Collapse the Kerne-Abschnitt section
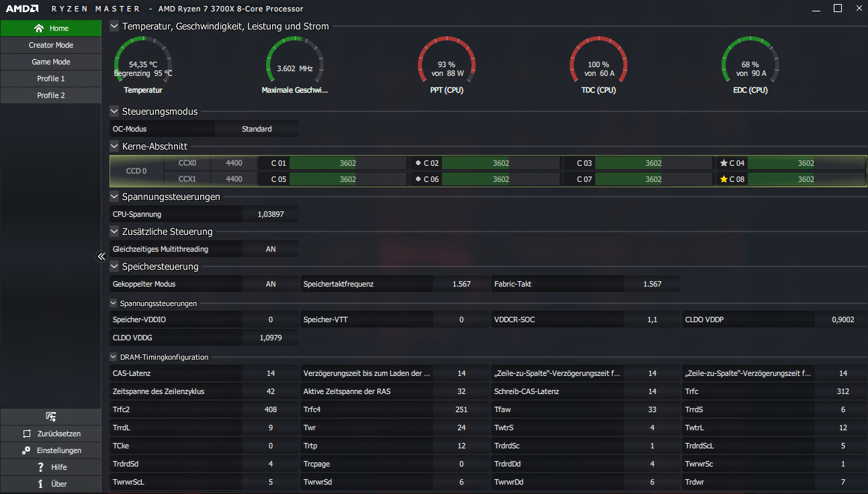Image resolution: width=868 pixels, height=494 pixels. tap(114, 146)
